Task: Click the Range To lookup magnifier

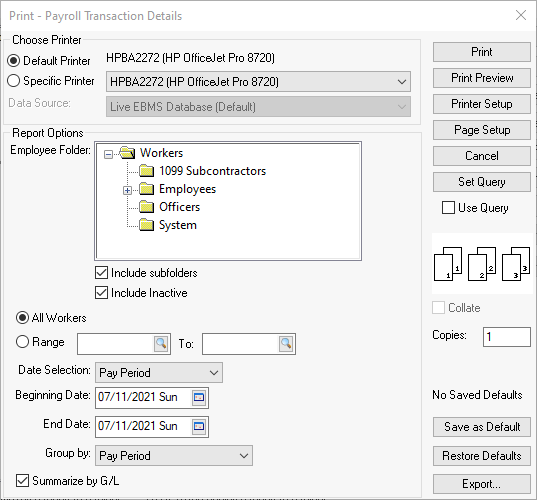Action: click(286, 343)
